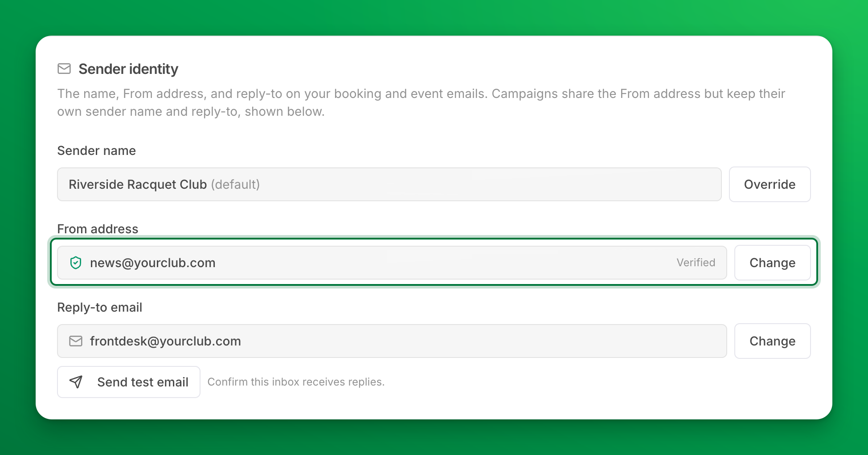The height and width of the screenshot is (455, 868).
Task: Select the Riverside Racquet Club sender name field
Action: [389, 184]
